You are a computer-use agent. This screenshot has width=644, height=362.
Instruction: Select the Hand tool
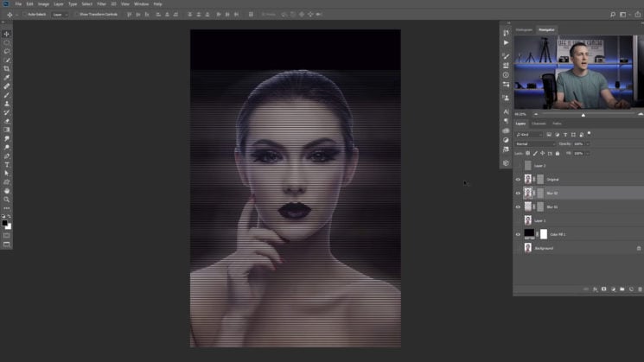pyautogui.click(x=7, y=190)
